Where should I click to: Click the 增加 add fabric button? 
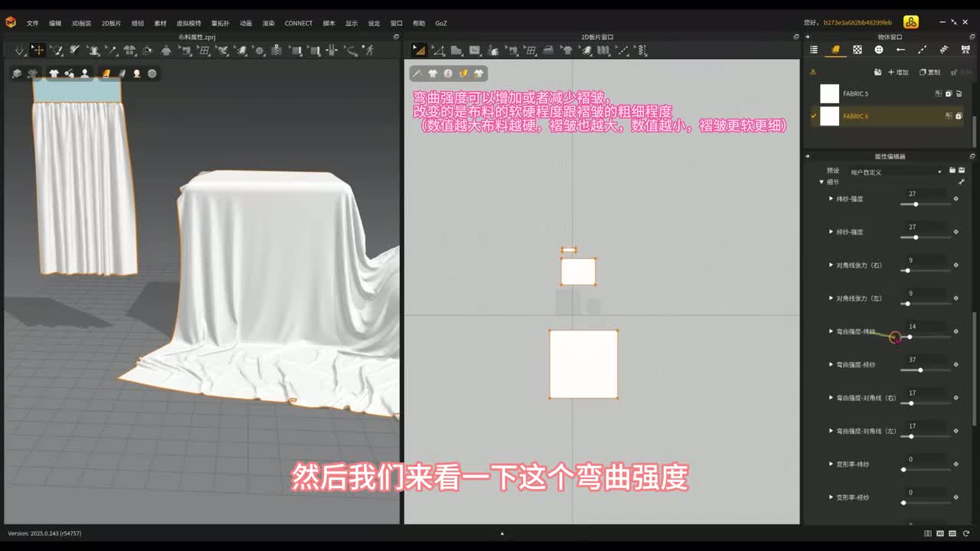(898, 72)
